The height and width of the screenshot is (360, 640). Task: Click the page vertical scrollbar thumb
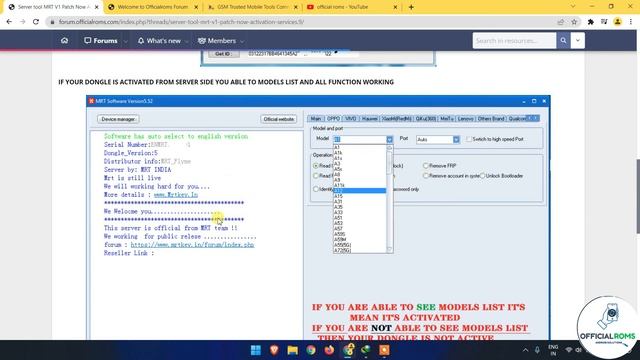pyautogui.click(x=638, y=196)
